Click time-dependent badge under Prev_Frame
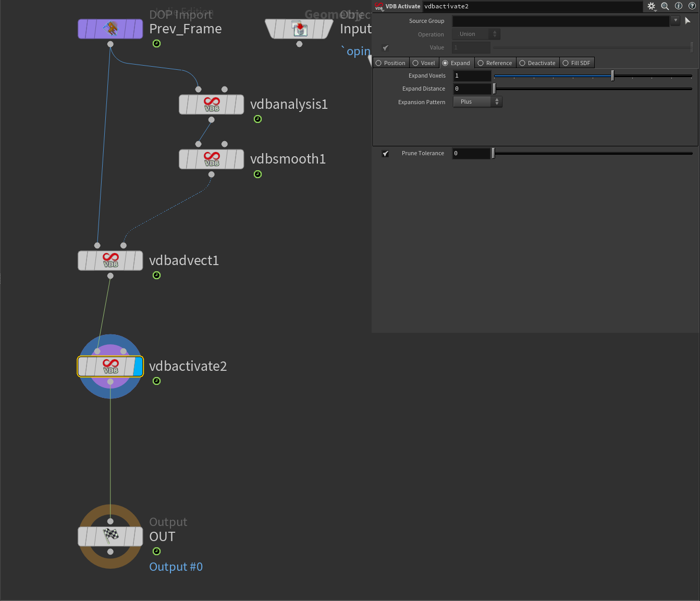 [156, 44]
